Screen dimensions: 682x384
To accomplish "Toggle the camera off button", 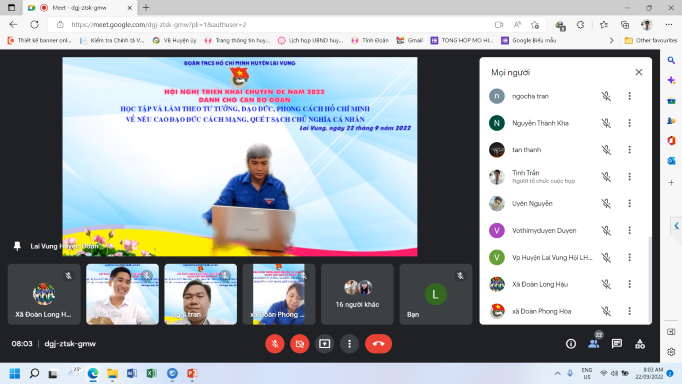I will (300, 344).
